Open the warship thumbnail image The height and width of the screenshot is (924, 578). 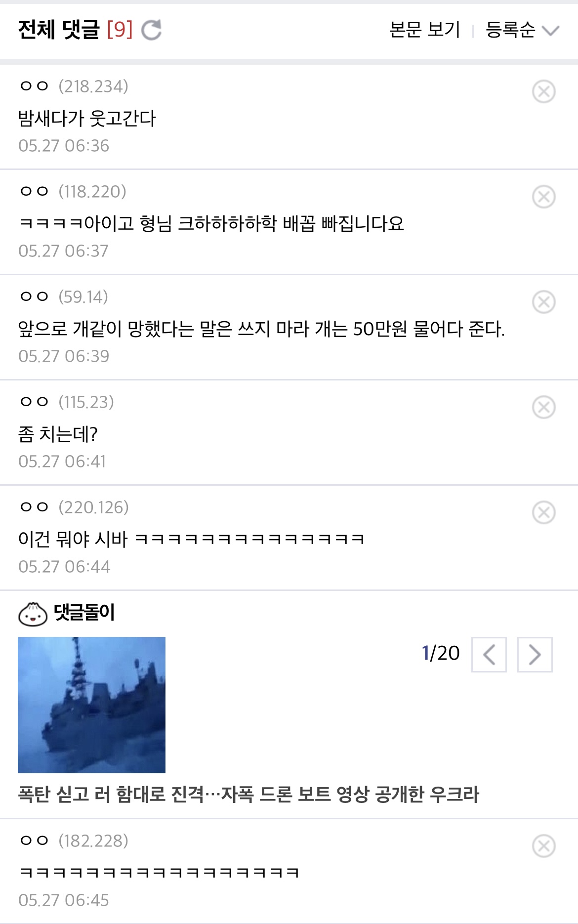(91, 705)
